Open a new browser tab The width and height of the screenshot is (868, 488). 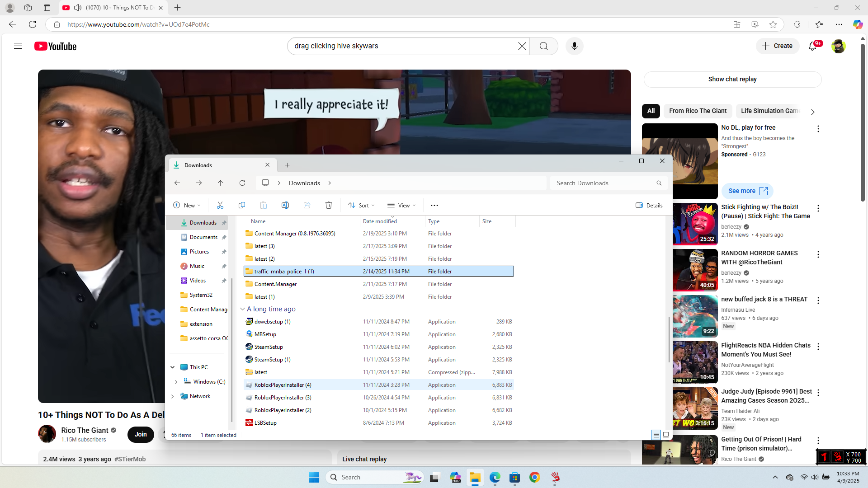[x=178, y=8]
